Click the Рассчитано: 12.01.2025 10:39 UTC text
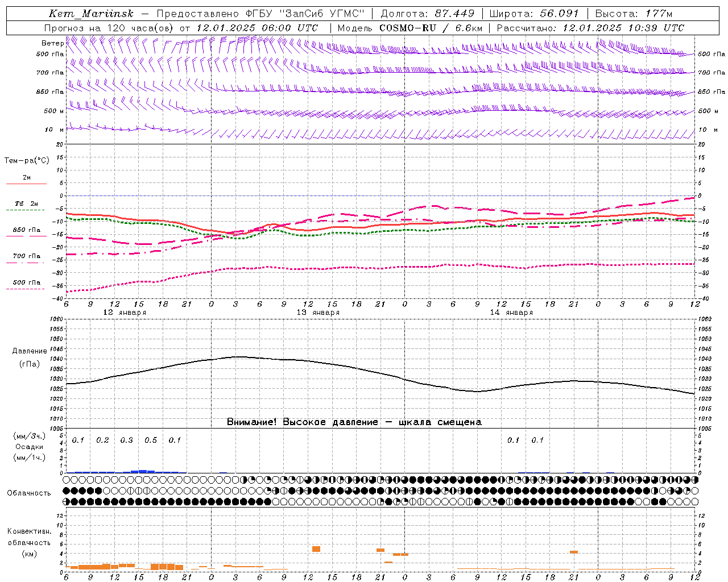 point(590,28)
